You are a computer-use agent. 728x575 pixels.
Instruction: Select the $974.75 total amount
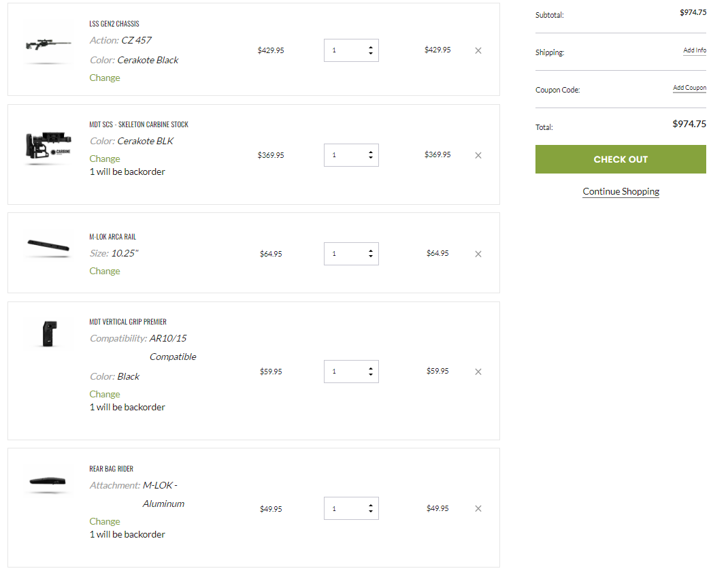point(689,124)
